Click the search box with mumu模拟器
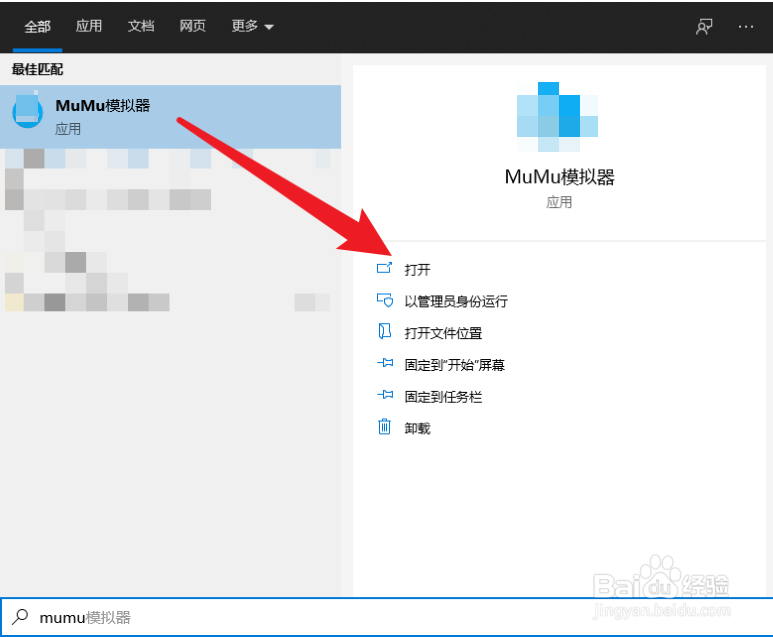This screenshot has width=773, height=637. [386, 617]
